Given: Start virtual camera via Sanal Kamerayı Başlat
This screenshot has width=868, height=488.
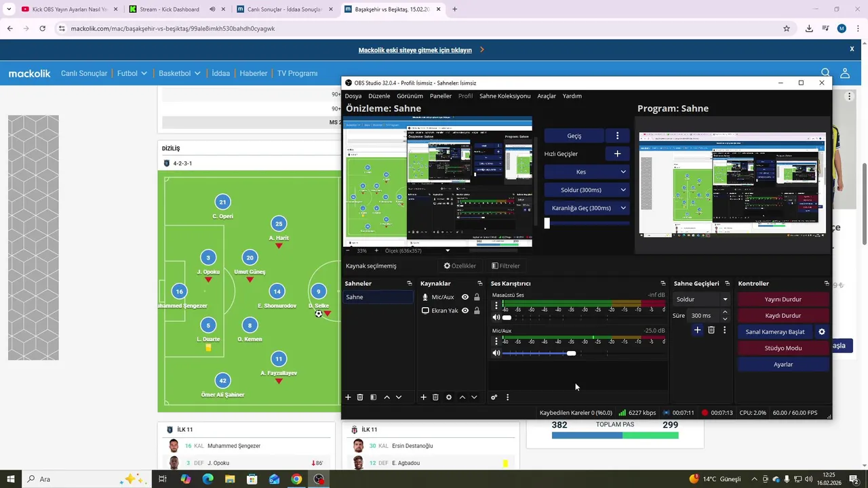Looking at the screenshot, I should tap(775, 331).
